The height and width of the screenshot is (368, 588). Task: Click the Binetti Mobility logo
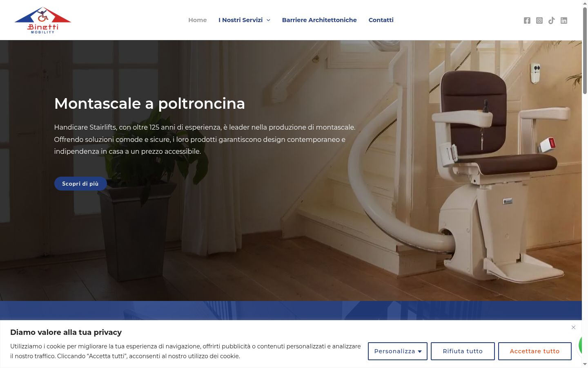point(43,20)
